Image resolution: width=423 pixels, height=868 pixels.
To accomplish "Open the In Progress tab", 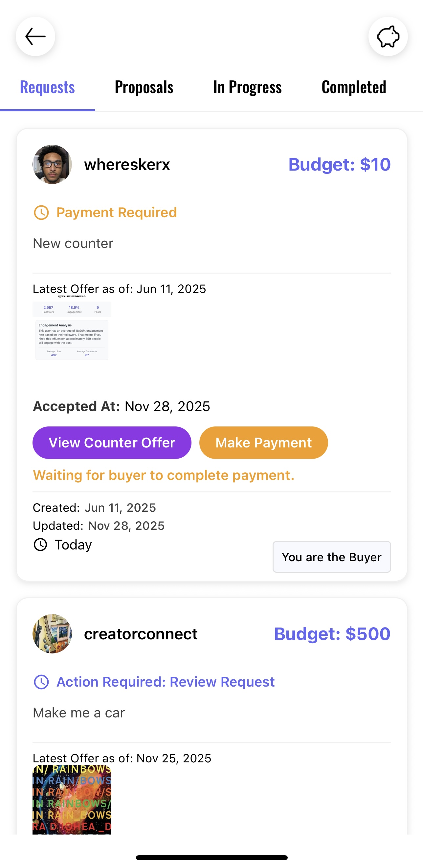I will (247, 87).
